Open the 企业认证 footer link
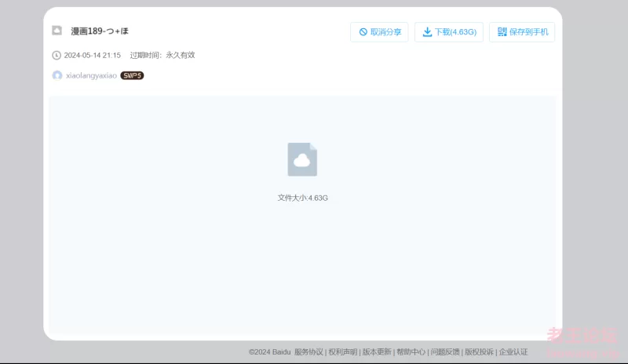Image resolution: width=628 pixels, height=364 pixels. pyautogui.click(x=513, y=352)
